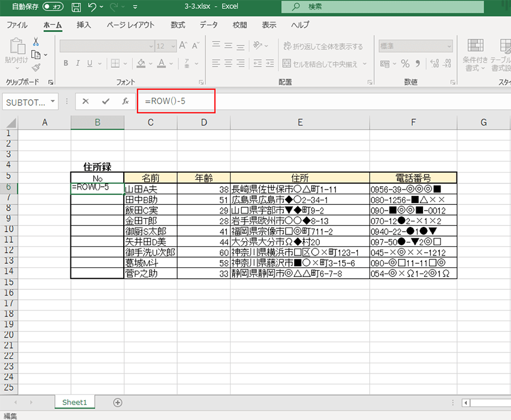
Task: Click the Save icon in title bar
Action: pyautogui.click(x=76, y=7)
